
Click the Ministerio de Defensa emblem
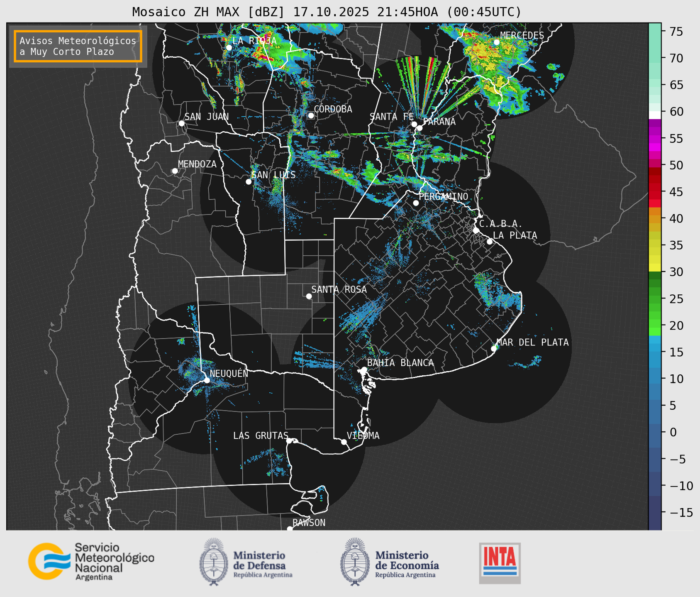coord(214,562)
